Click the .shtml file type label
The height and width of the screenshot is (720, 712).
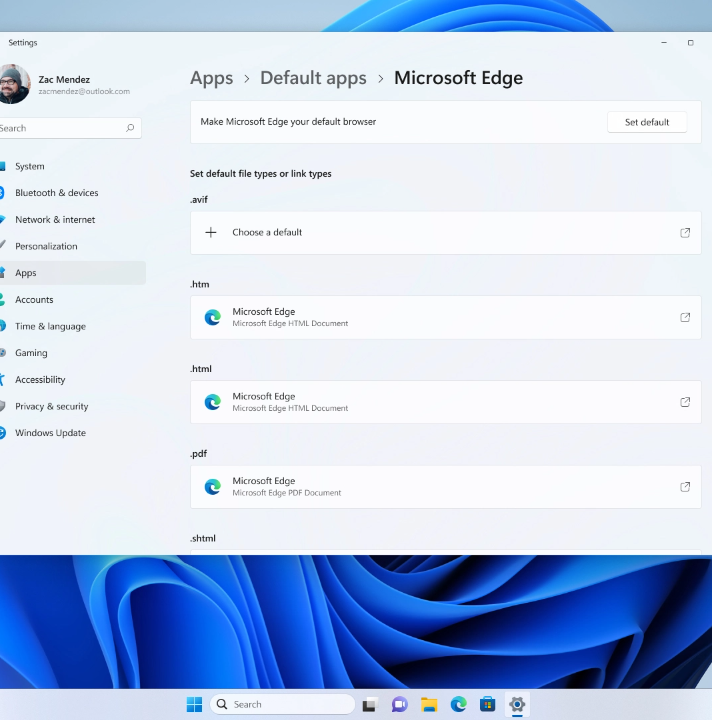coord(203,538)
